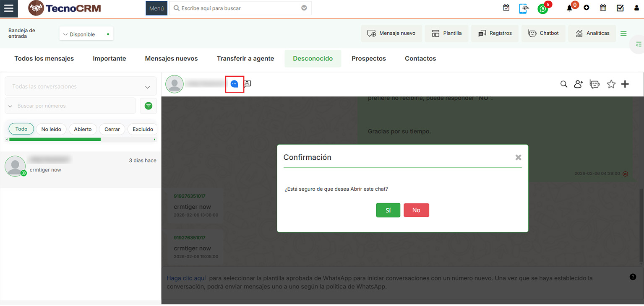Switch to the Mensajes nuevos tab
Viewport: 644px width, 306px height.
pyautogui.click(x=171, y=59)
